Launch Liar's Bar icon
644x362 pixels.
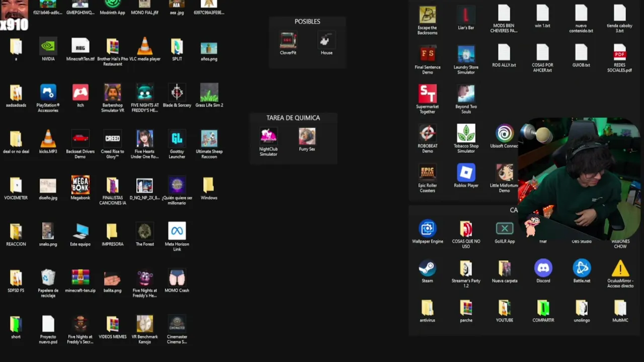[x=466, y=15]
